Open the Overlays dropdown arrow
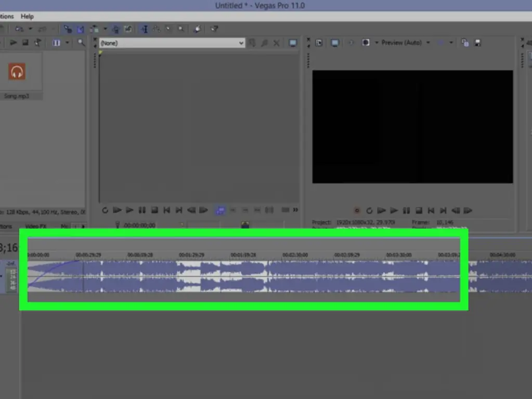 click(451, 43)
